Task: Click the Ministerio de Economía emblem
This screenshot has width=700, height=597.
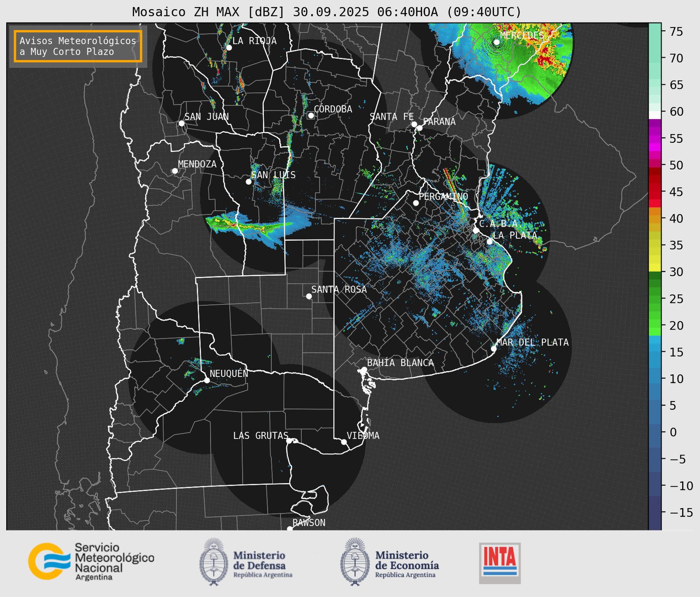Action: [x=355, y=562]
